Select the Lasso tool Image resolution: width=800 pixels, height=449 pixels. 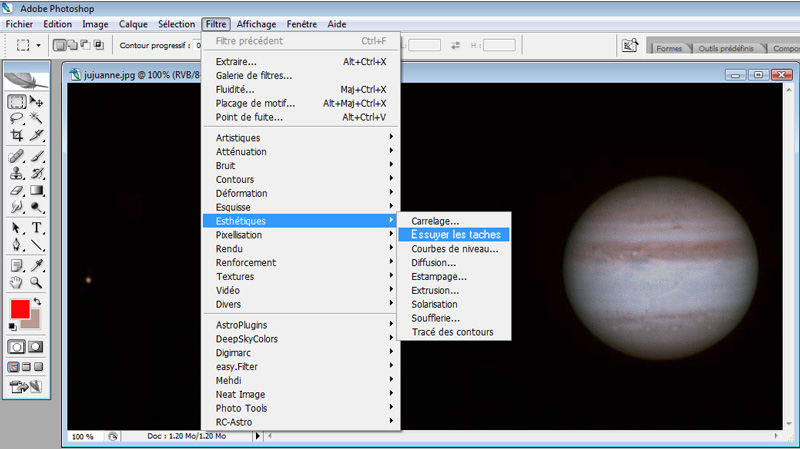tap(17, 118)
